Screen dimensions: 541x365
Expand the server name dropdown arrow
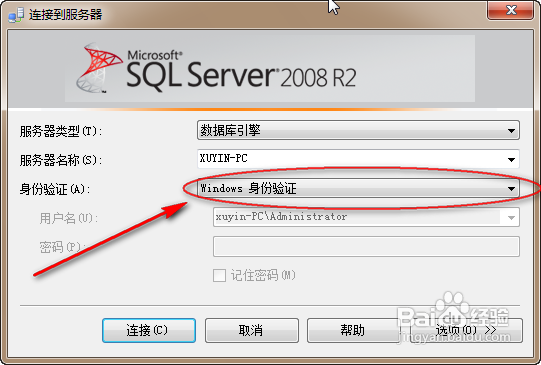tap(511, 159)
